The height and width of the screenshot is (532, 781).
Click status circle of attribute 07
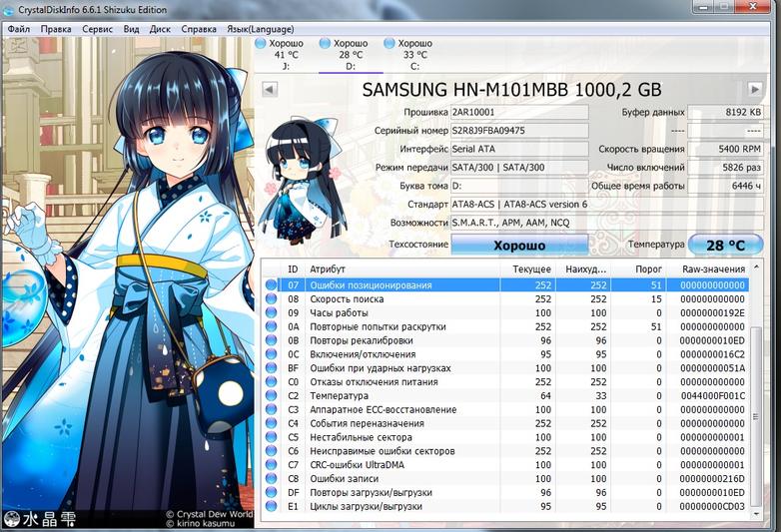271,285
